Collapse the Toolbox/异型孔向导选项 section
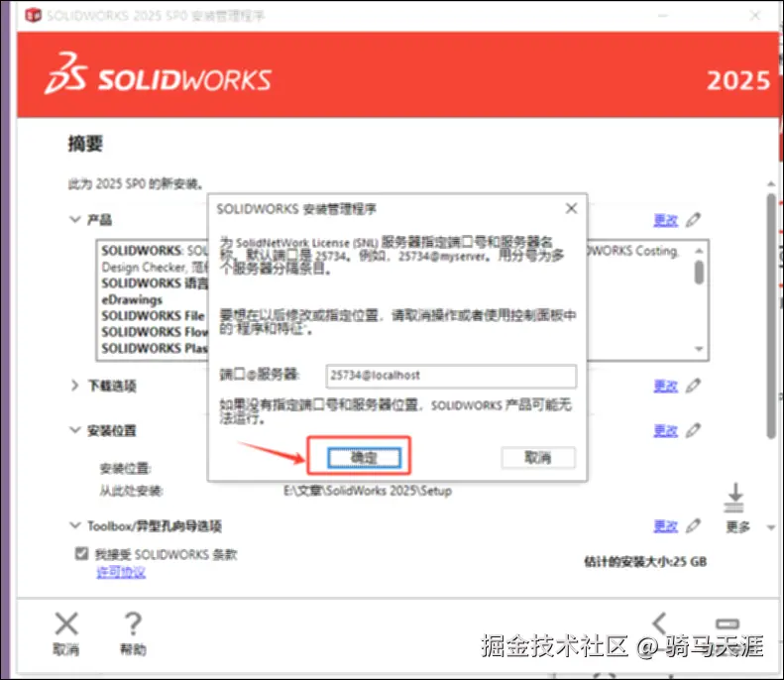This screenshot has height=680, width=784. click(75, 525)
